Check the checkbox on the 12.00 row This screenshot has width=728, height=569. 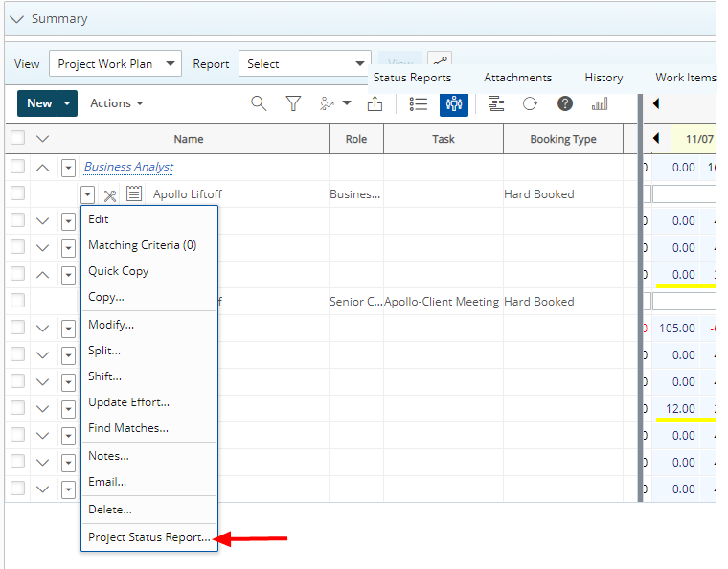(17, 407)
